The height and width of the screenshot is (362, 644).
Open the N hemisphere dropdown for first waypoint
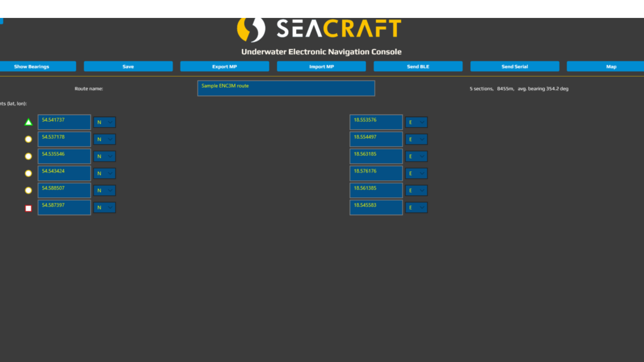[105, 122]
